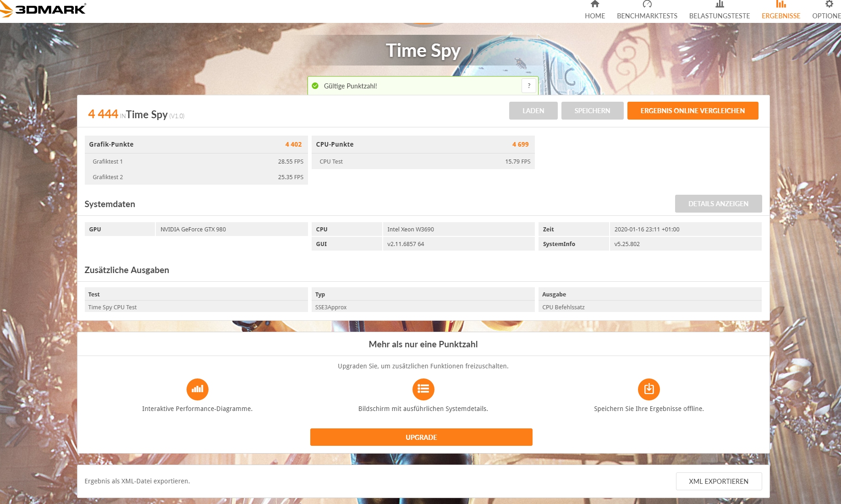
Task: Click the 'Time Spy CPU Test' row
Action: click(196, 307)
